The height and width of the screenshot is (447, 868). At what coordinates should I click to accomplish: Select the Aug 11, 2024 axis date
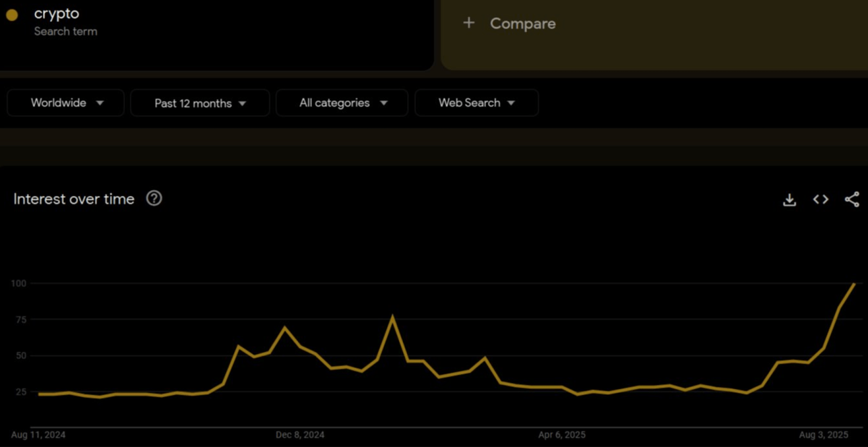(38, 435)
